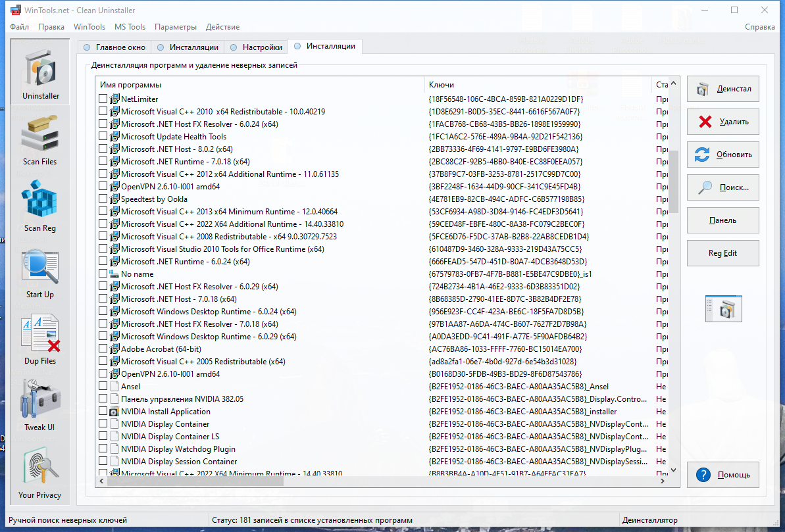Open the Параметры menu
785x532 pixels.
point(176,27)
